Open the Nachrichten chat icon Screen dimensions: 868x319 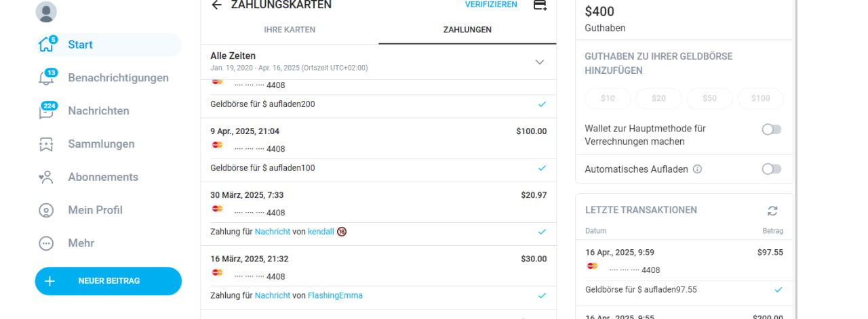tap(46, 111)
